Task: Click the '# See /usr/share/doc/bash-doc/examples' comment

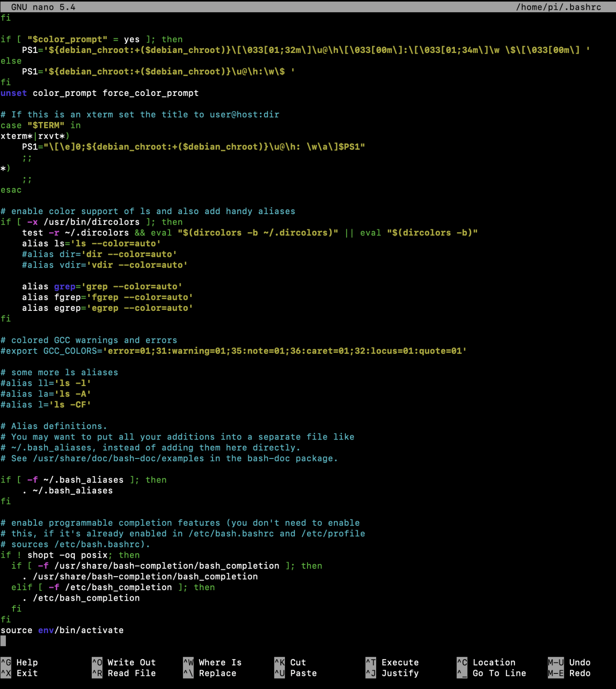Action: [x=169, y=458]
